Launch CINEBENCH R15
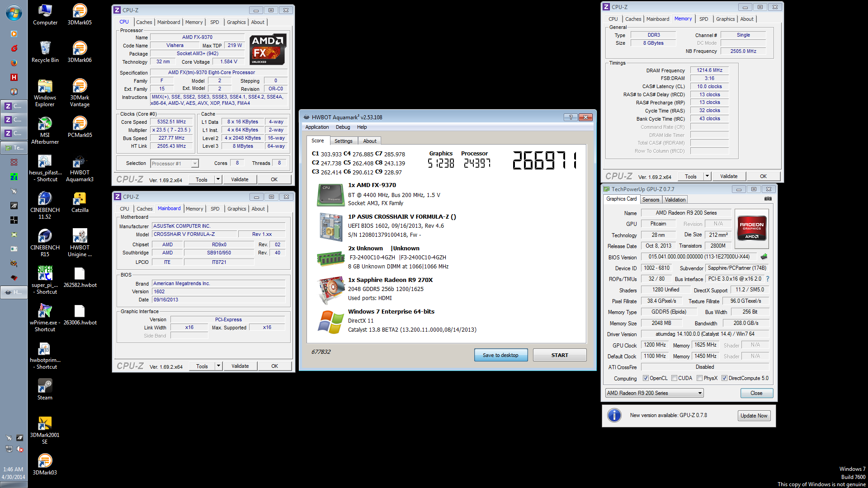868x488 pixels. pyautogui.click(x=45, y=243)
